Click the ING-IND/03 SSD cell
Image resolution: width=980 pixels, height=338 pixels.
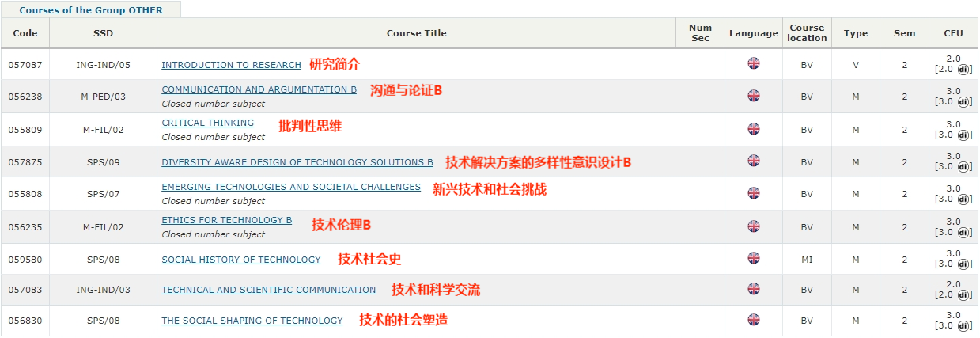104,290
